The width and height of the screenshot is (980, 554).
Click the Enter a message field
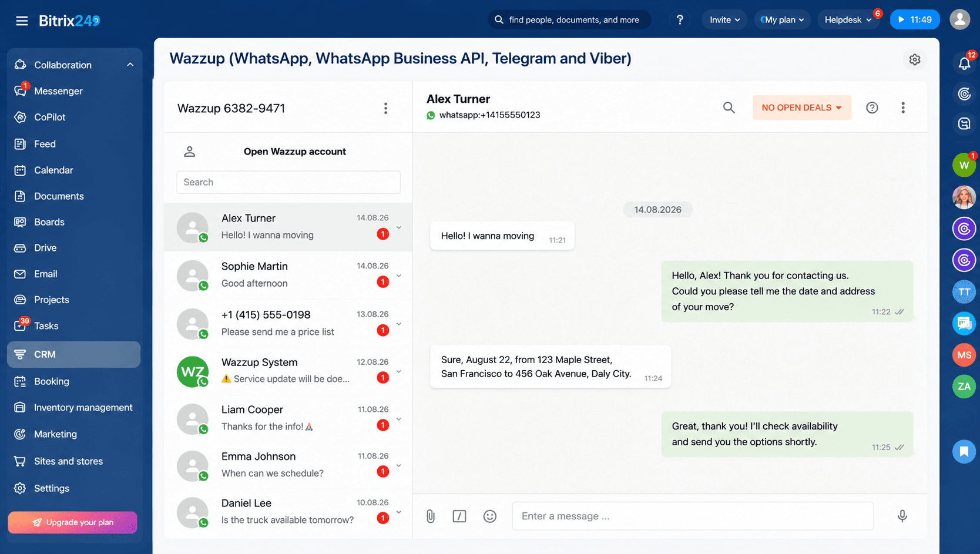pos(693,516)
